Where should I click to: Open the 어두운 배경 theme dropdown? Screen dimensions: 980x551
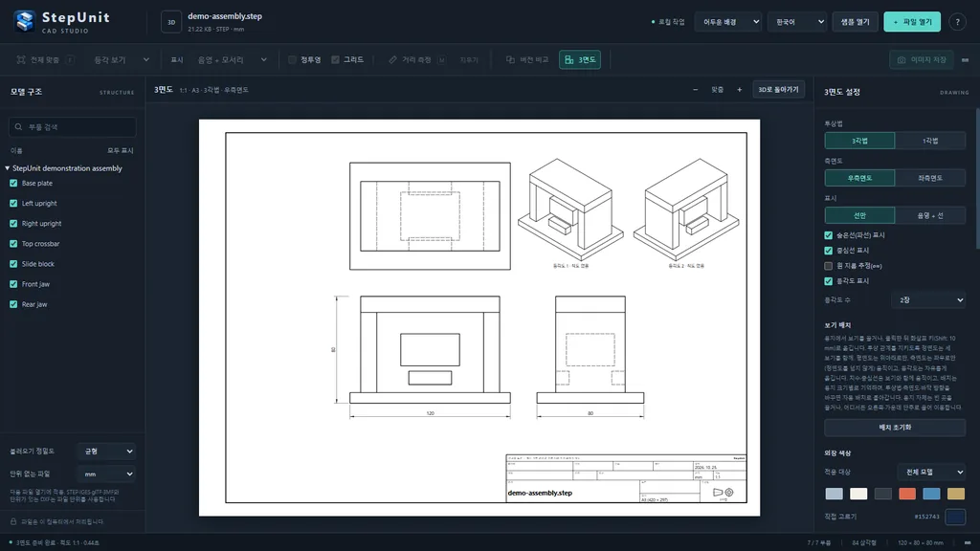click(728, 22)
